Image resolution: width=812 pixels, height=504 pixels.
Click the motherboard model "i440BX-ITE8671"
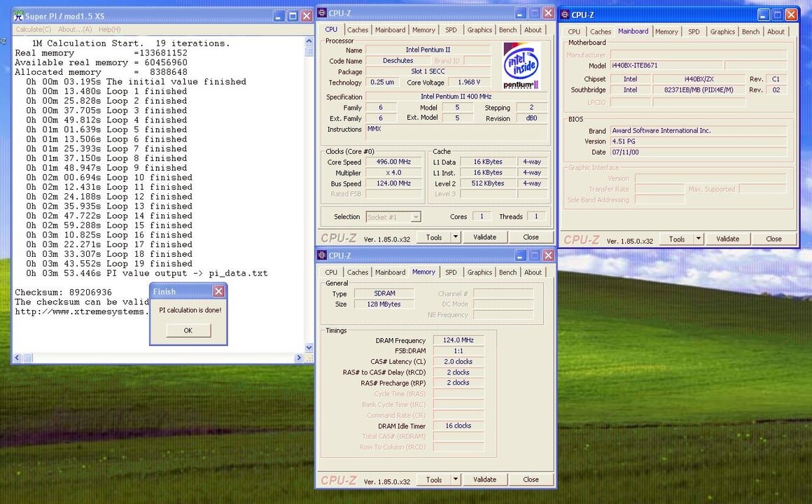click(x=666, y=66)
